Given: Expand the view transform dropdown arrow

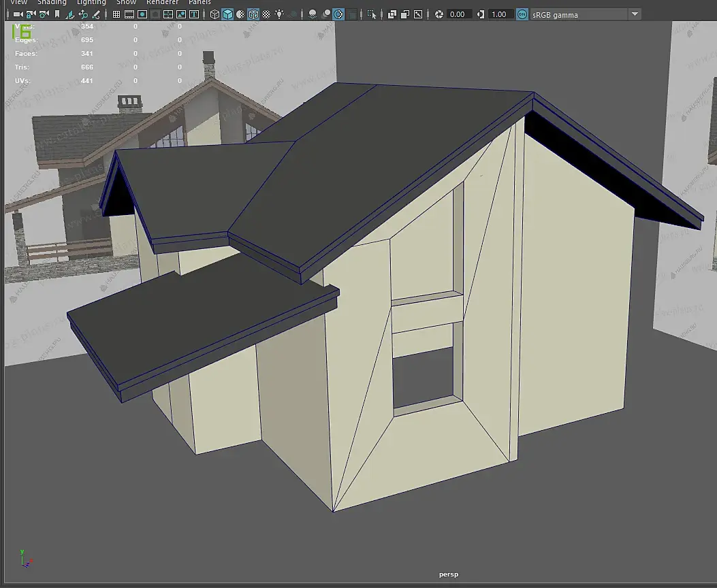Looking at the screenshot, I should click(635, 14).
